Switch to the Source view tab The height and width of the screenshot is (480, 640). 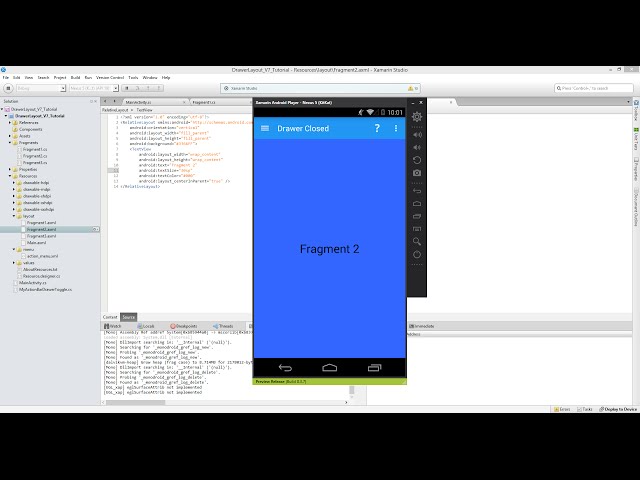click(129, 317)
